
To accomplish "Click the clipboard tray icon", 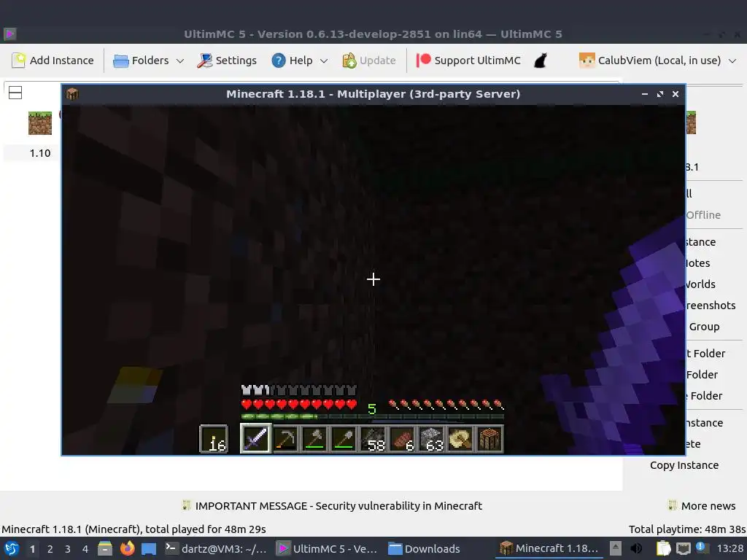I will pyautogui.click(x=664, y=548).
